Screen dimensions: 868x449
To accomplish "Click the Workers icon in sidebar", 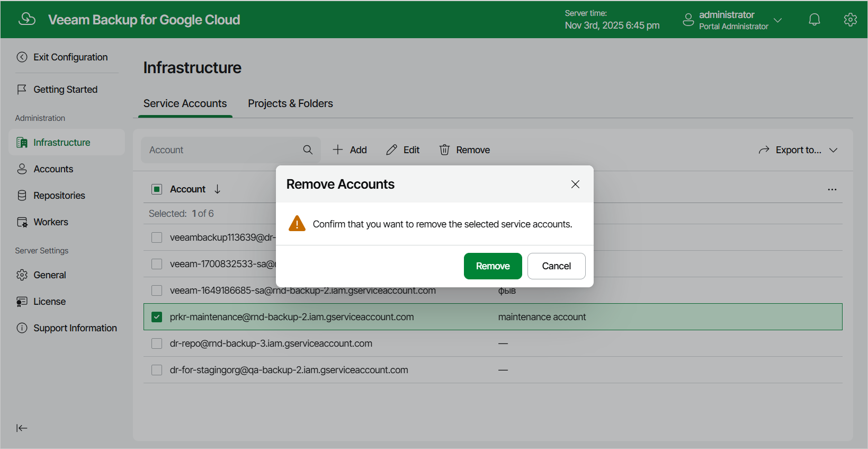I will coord(22,222).
